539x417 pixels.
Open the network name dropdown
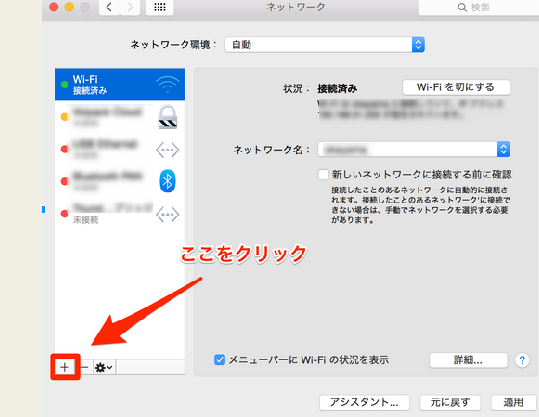[x=414, y=149]
